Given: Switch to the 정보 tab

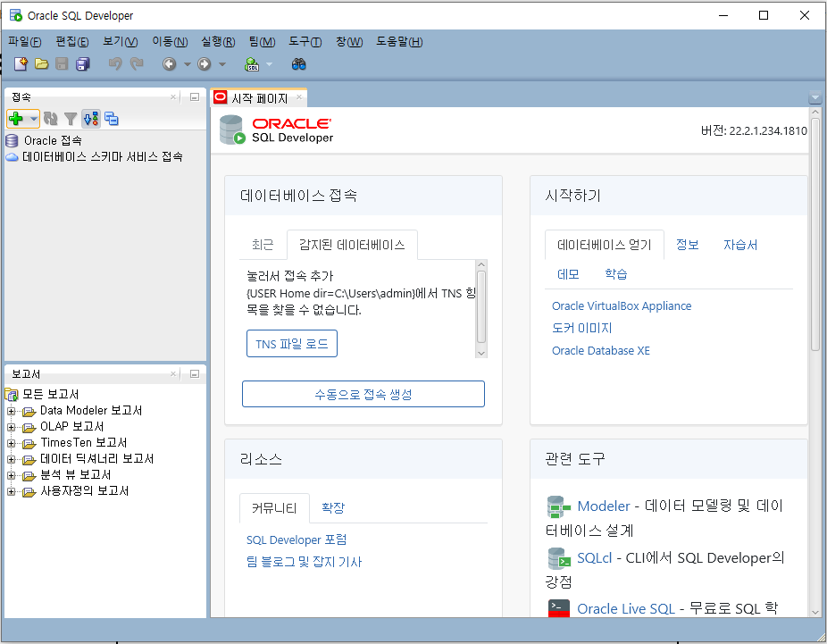Looking at the screenshot, I should pos(688,245).
